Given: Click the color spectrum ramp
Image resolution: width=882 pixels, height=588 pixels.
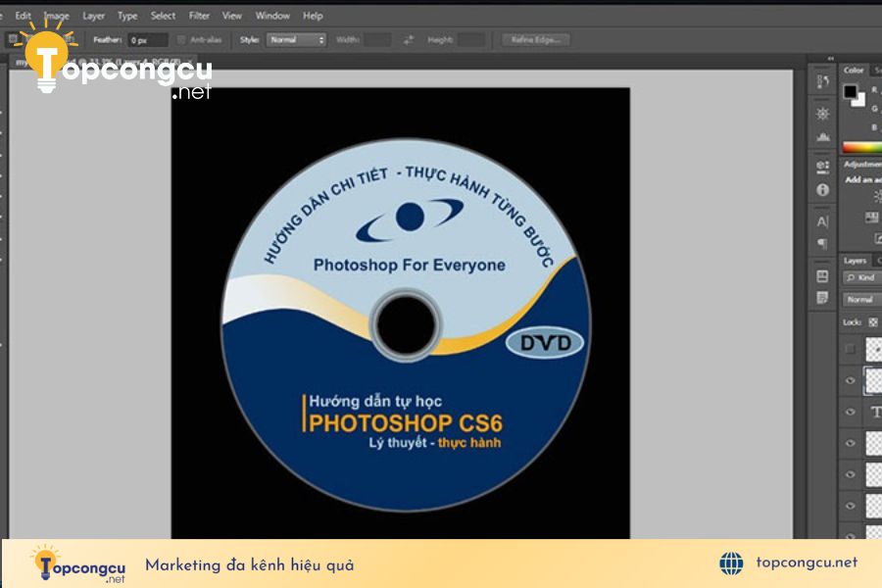Looking at the screenshot, I should coord(861,147).
